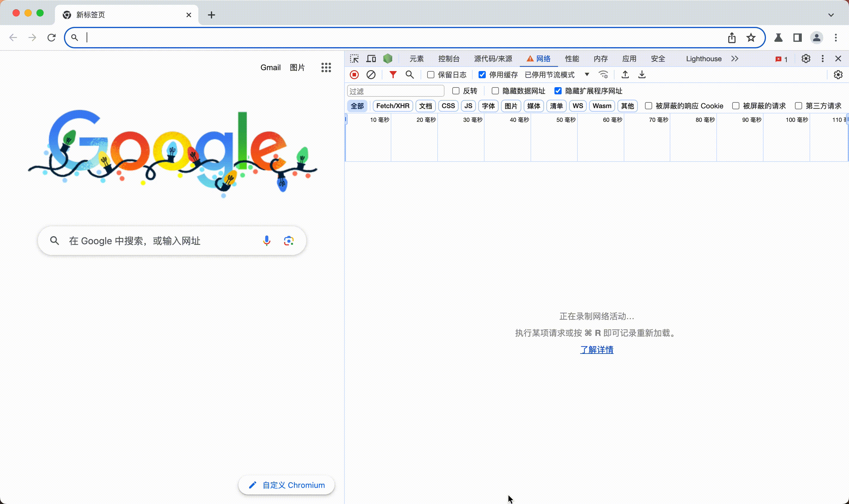
Task: Open the Lighthouse tab
Action: tap(704, 59)
